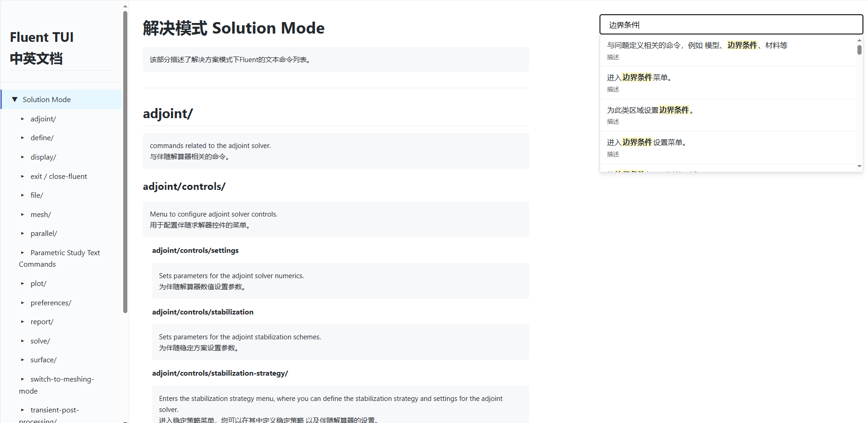The image size is (868, 423).
Task: Expand the define/ arrow in sidebar
Action: 23,137
